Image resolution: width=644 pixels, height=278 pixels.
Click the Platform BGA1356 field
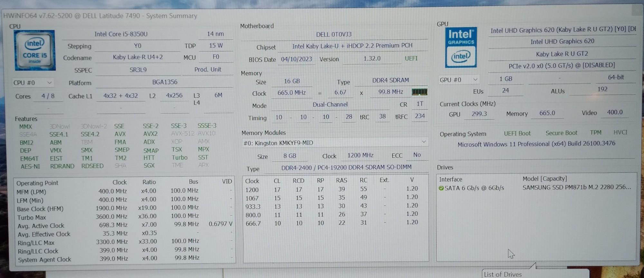coord(165,82)
